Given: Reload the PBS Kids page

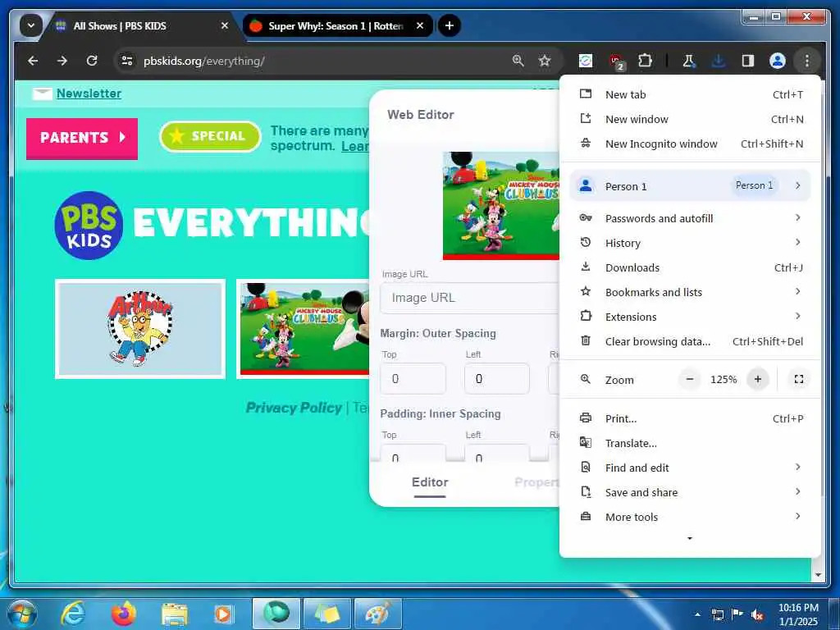Looking at the screenshot, I should click(x=92, y=61).
